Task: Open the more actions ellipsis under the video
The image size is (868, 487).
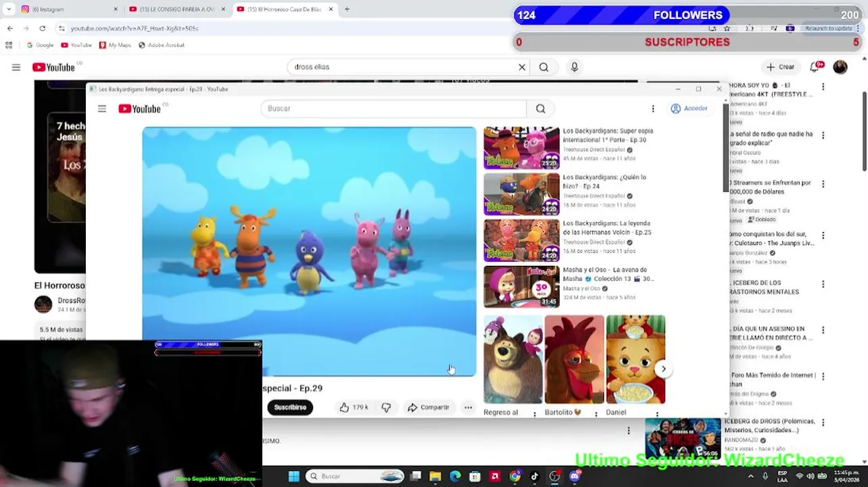Action: click(468, 407)
